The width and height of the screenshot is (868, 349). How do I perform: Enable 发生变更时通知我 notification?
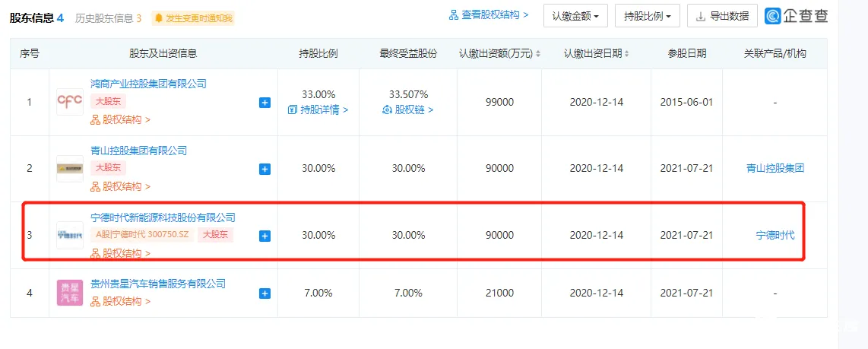tap(192, 18)
